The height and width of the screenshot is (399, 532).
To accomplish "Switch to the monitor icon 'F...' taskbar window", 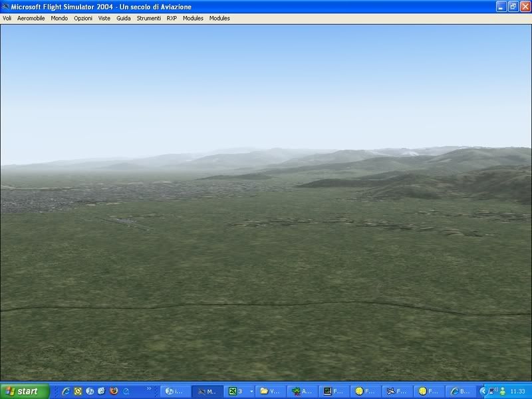I will (x=334, y=391).
